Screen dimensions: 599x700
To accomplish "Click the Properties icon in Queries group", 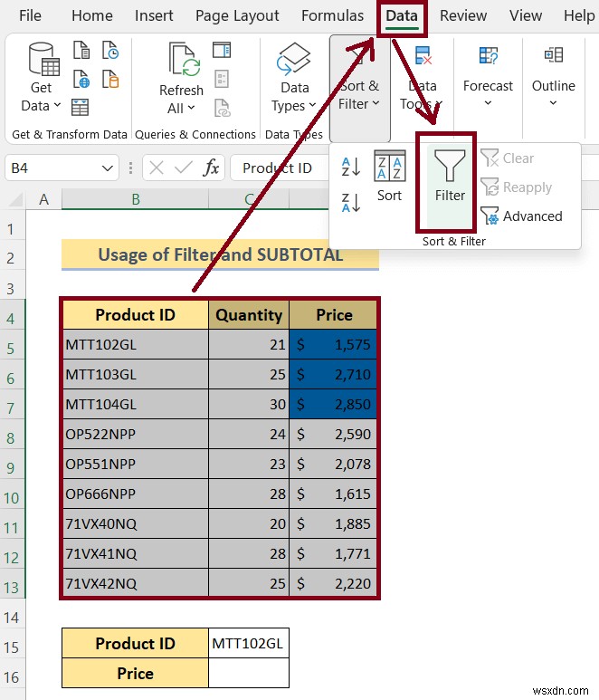I will pyautogui.click(x=222, y=79).
